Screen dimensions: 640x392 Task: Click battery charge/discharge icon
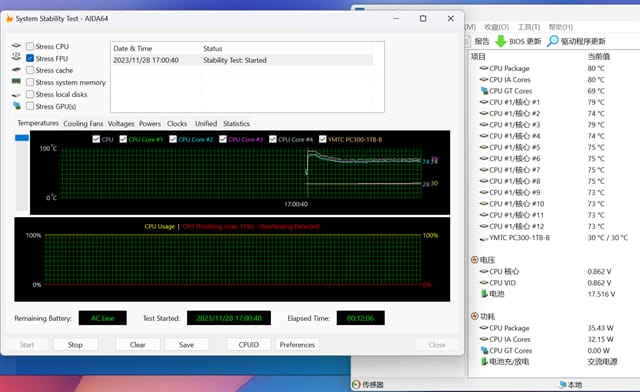tap(484, 361)
